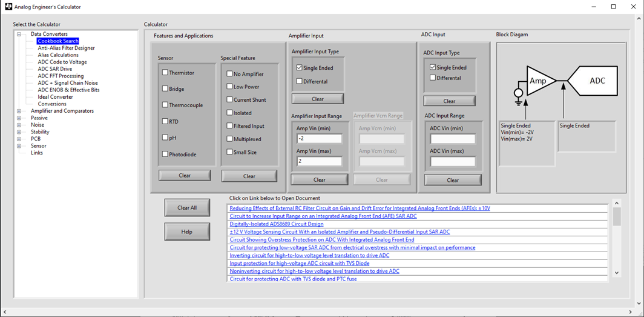The image size is (644, 317).
Task: Clear the Amplifier Input Range values
Action: (x=320, y=179)
